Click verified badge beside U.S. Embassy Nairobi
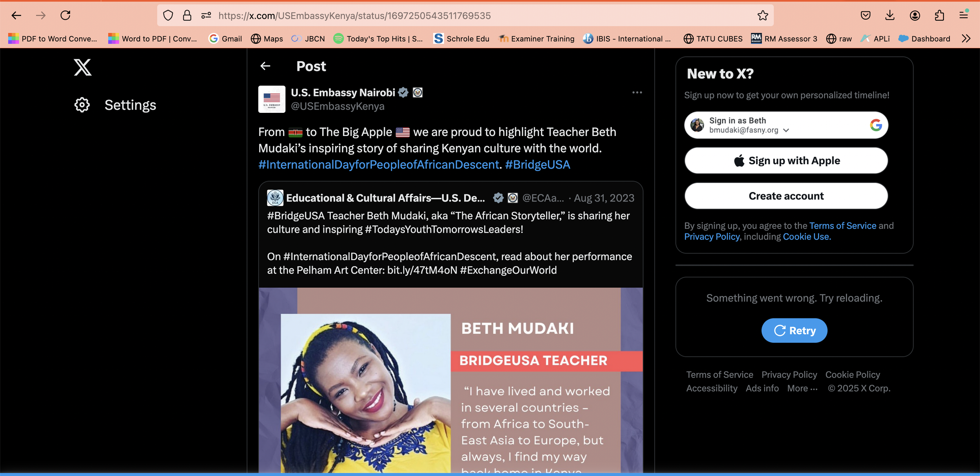Viewport: 980px width, 476px height. (x=403, y=92)
